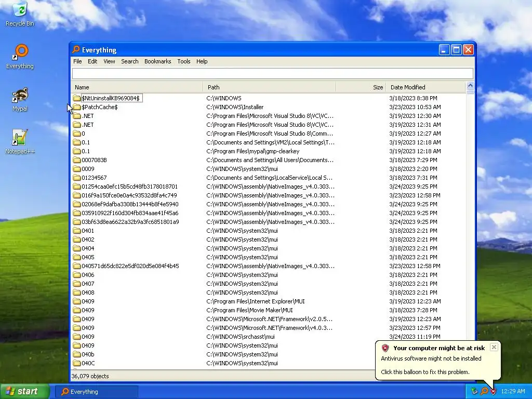Click the Safely Remove Hardware tray icon
This screenshot has height=399, width=532.
pos(474,391)
